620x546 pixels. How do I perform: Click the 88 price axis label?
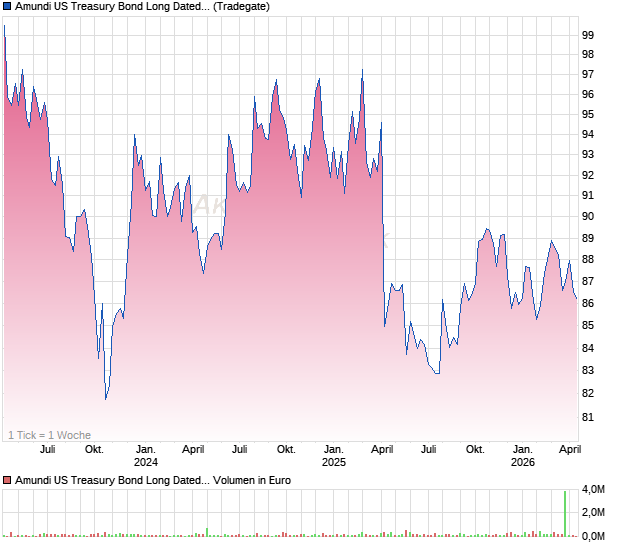click(x=588, y=259)
